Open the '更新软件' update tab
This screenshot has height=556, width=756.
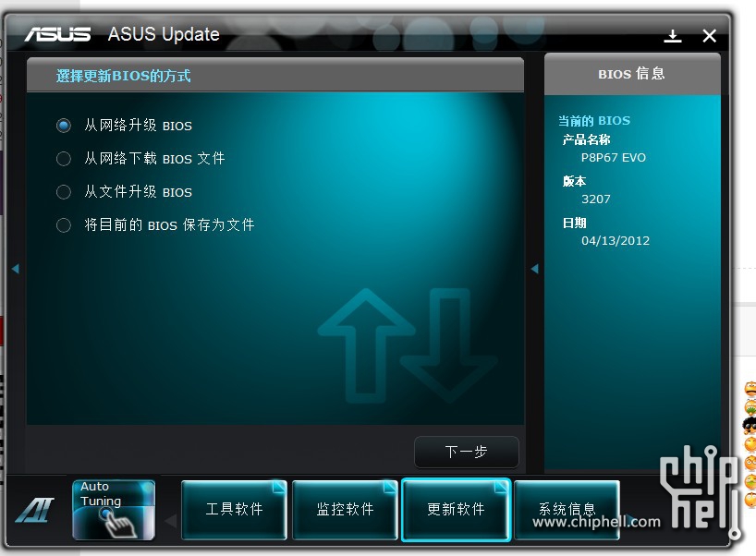coord(456,509)
